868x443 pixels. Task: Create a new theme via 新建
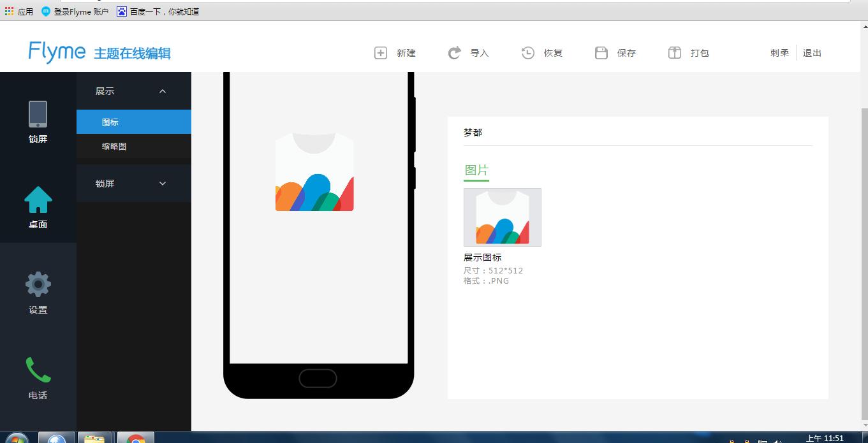coord(395,53)
